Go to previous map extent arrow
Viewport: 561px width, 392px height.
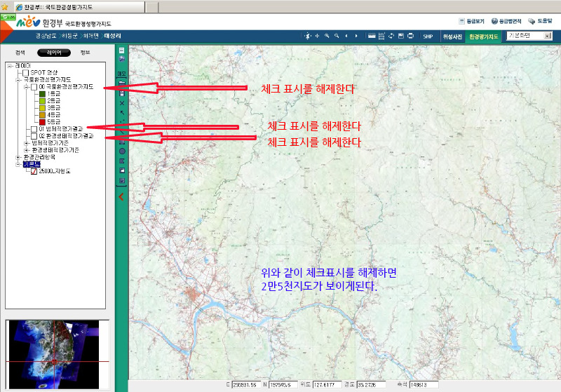pyautogui.click(x=346, y=36)
